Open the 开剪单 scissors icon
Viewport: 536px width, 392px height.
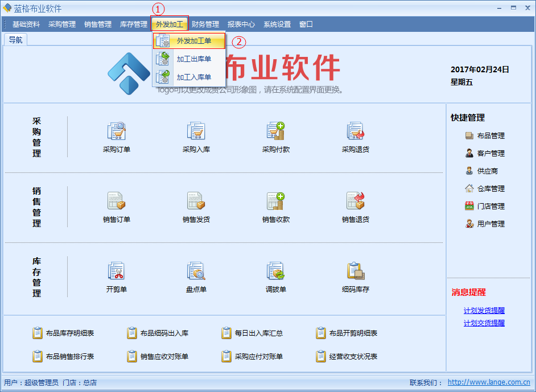[x=117, y=271]
